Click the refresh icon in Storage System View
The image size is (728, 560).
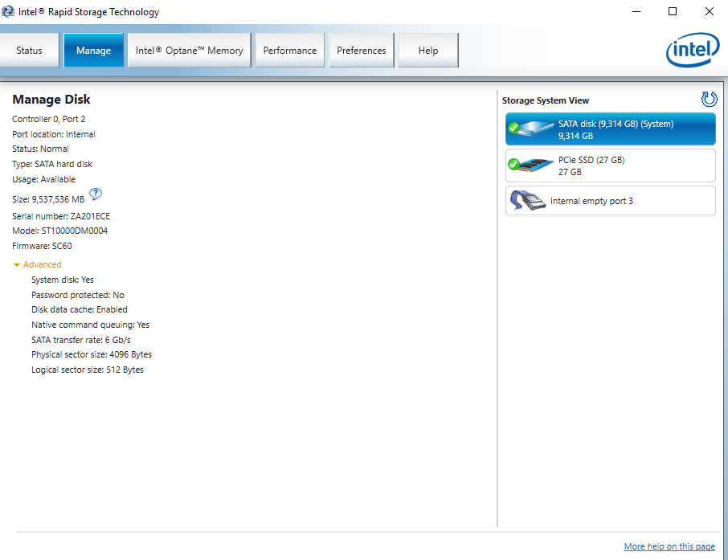tap(709, 100)
